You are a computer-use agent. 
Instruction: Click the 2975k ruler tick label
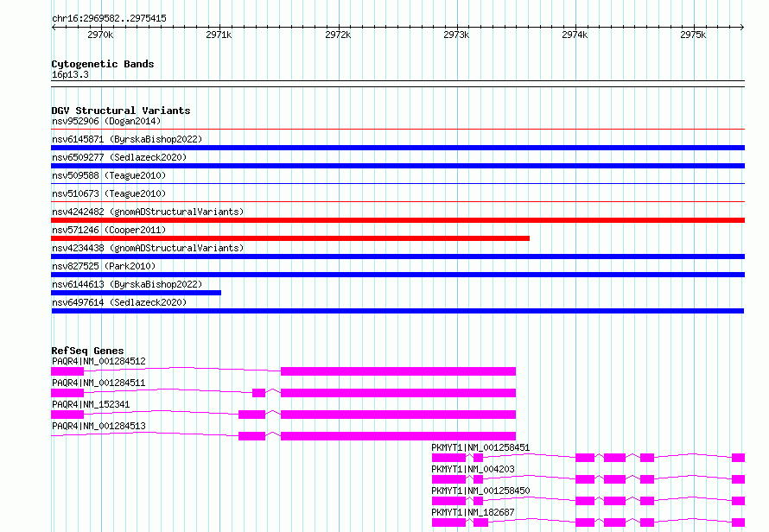tap(693, 35)
